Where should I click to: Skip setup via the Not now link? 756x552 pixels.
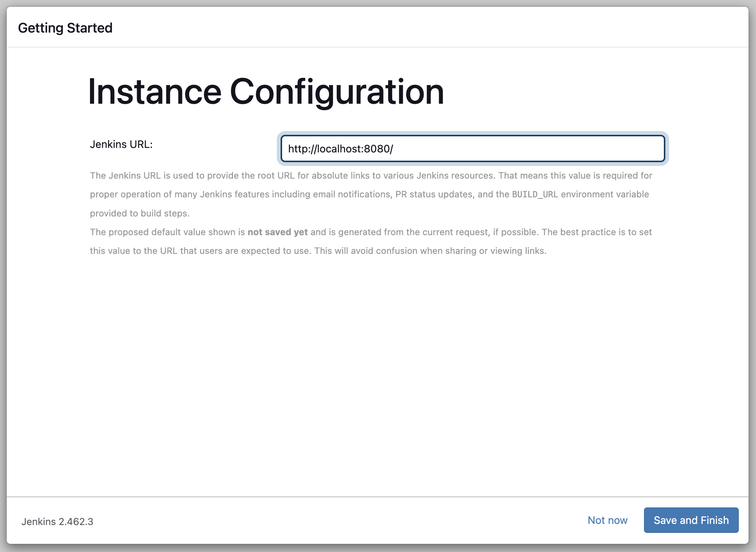607,520
